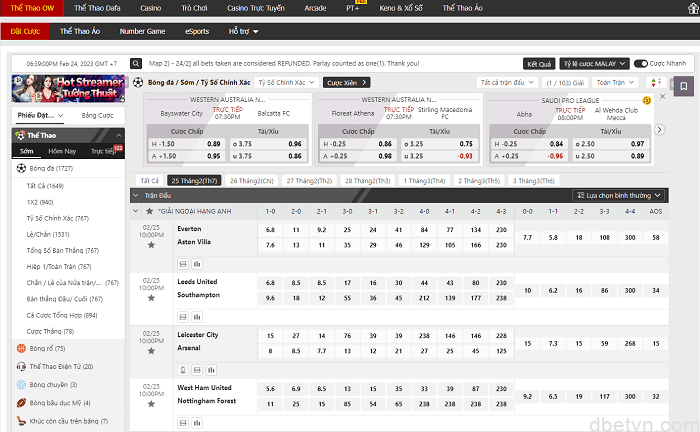
Task: Open Lựa chọn bình thường sorting dropdown
Action: click(x=618, y=195)
